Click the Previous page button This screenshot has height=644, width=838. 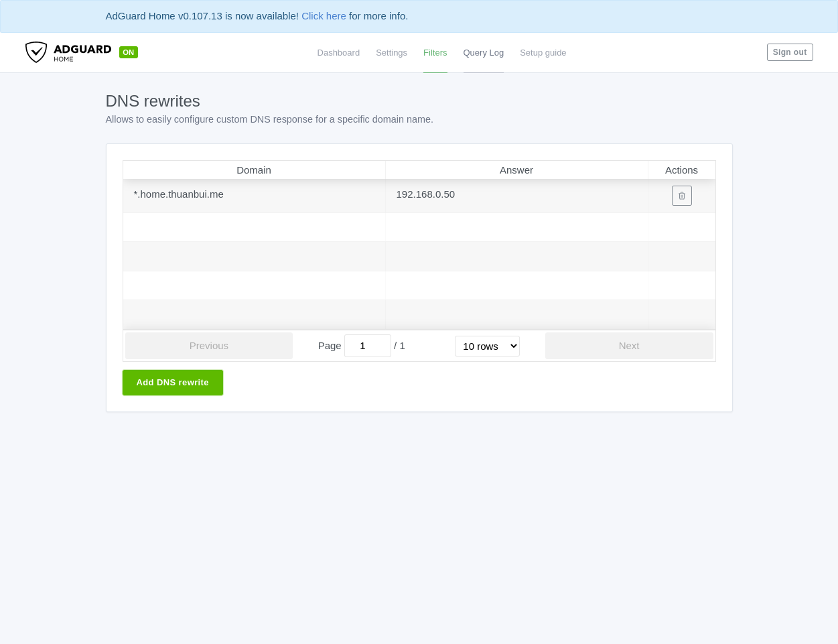click(209, 346)
